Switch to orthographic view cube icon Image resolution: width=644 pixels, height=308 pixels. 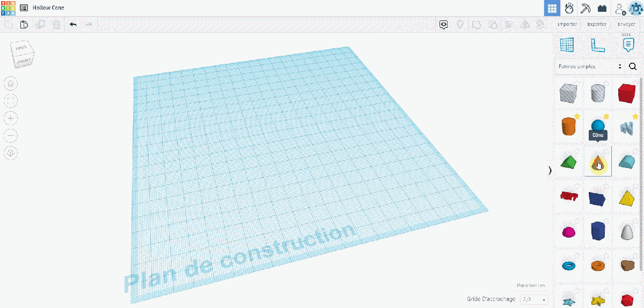[11, 153]
